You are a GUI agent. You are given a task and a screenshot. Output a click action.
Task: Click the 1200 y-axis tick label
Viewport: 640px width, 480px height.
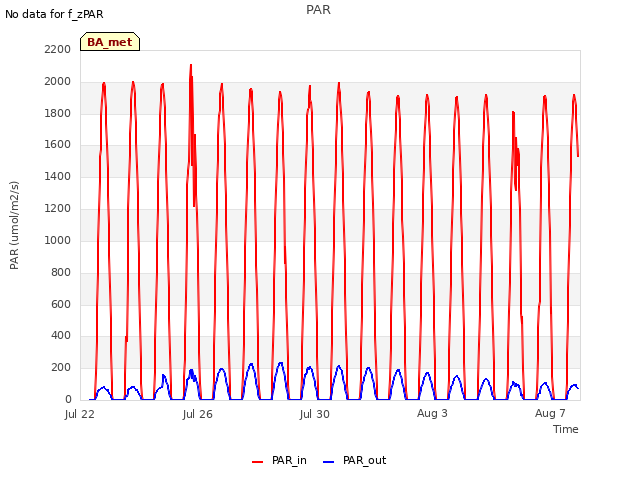coord(58,209)
